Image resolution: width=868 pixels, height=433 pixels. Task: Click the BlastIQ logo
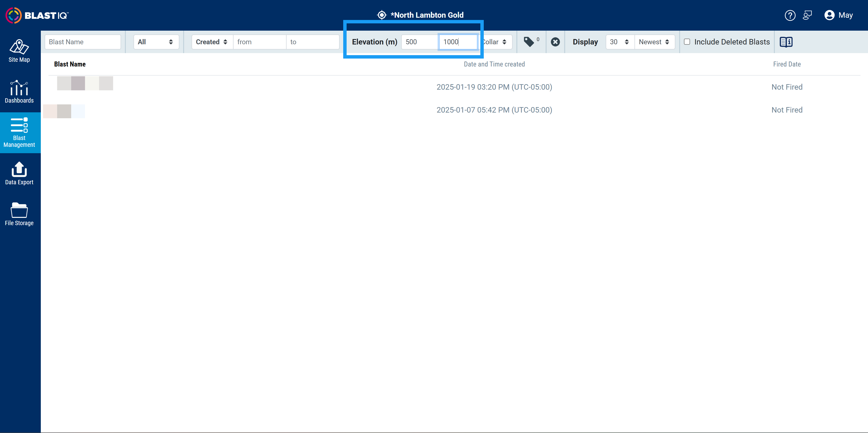37,15
